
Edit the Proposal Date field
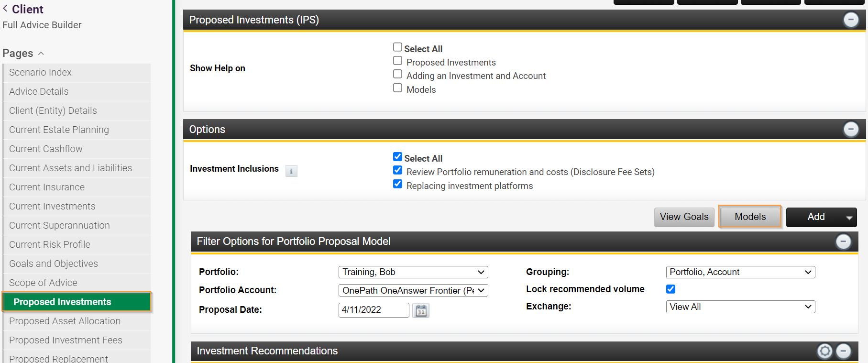click(374, 310)
